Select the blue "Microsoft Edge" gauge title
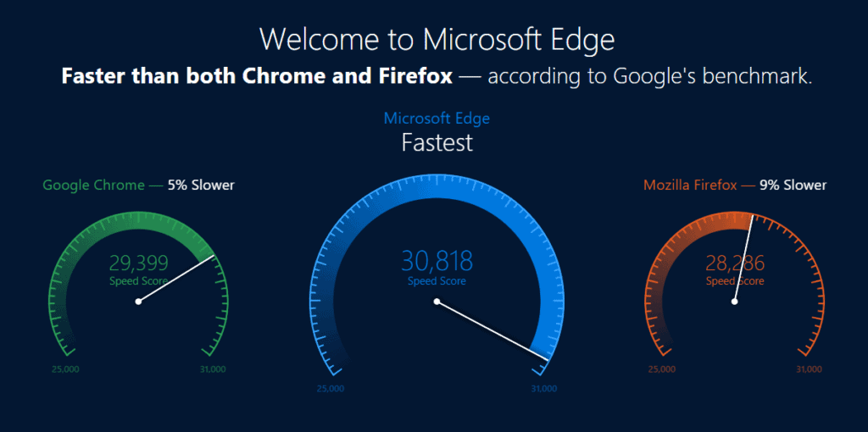The image size is (868, 432). [437, 119]
